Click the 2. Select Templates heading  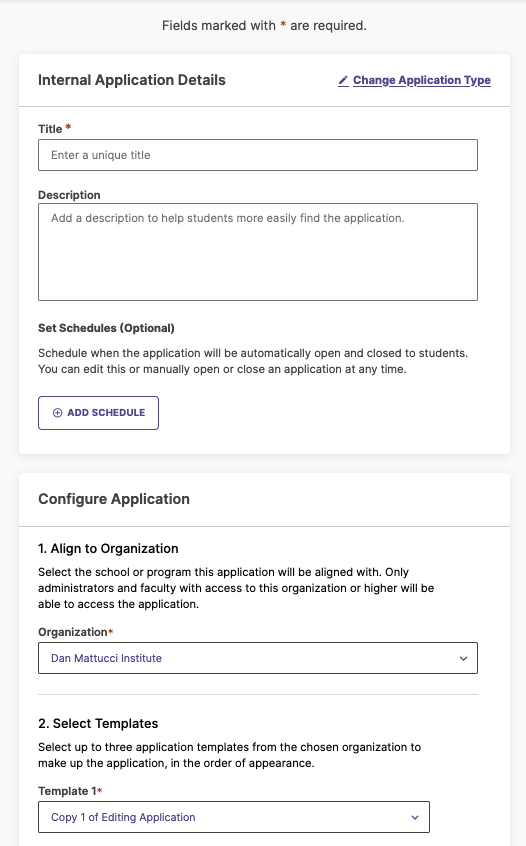tap(98, 724)
